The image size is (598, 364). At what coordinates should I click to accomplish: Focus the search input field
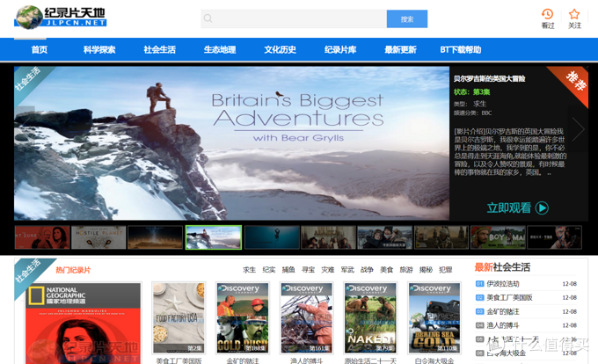point(294,18)
